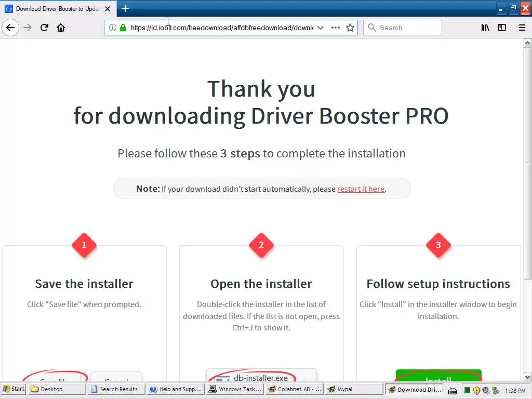532x399 pixels.
Task: Close the Download Driver Booster tab
Action: tap(108, 9)
